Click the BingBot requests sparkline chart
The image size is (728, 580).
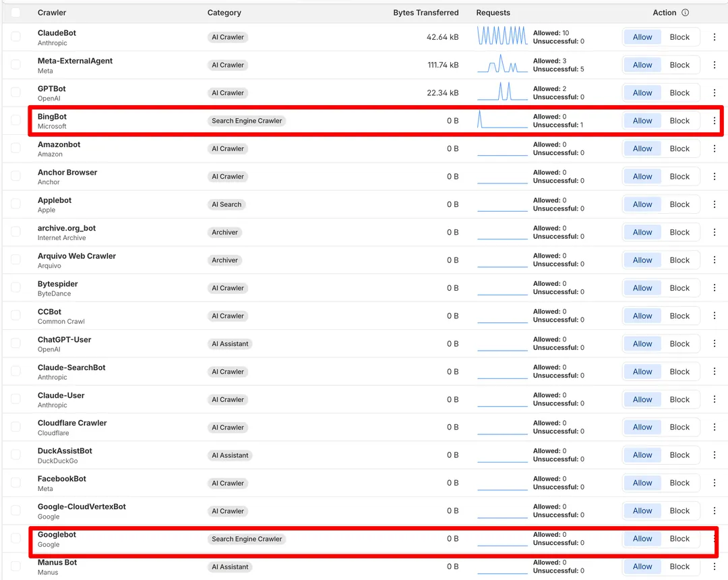(502, 119)
